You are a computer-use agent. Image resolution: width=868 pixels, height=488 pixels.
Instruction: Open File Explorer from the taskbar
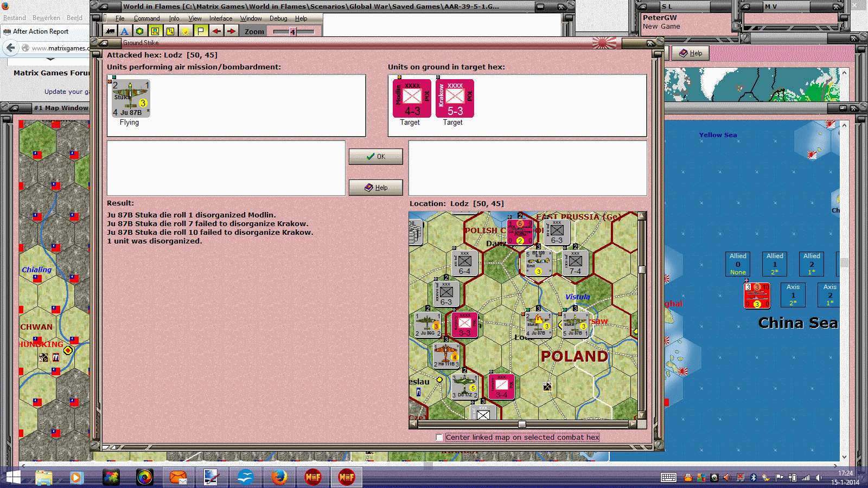(x=43, y=477)
